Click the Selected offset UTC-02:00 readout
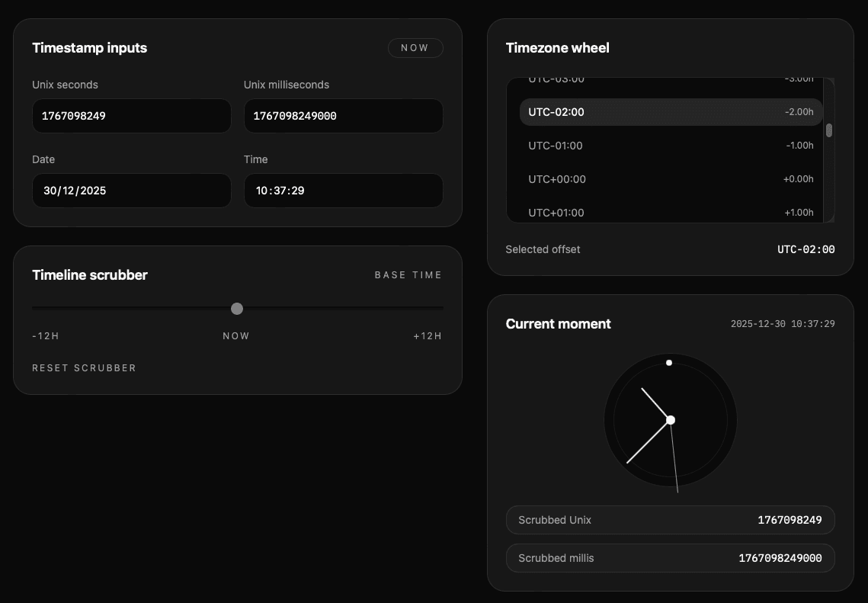This screenshot has height=603, width=868. 806,249
